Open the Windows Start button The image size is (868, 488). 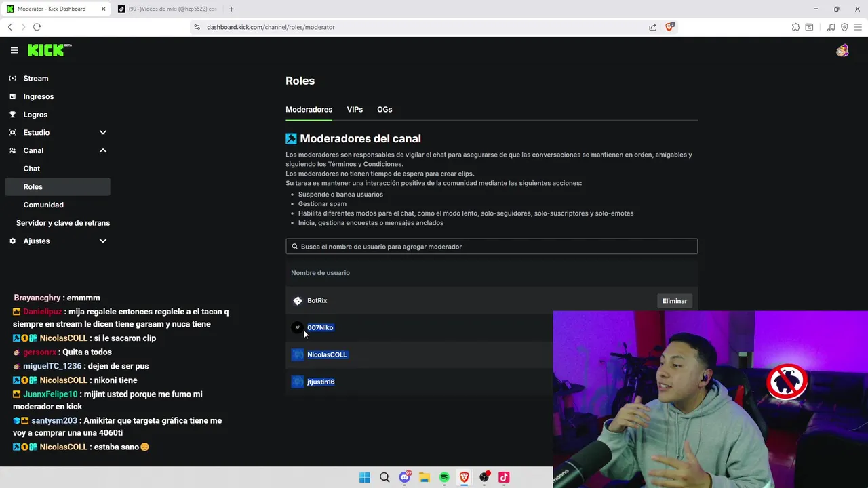tap(364, 477)
